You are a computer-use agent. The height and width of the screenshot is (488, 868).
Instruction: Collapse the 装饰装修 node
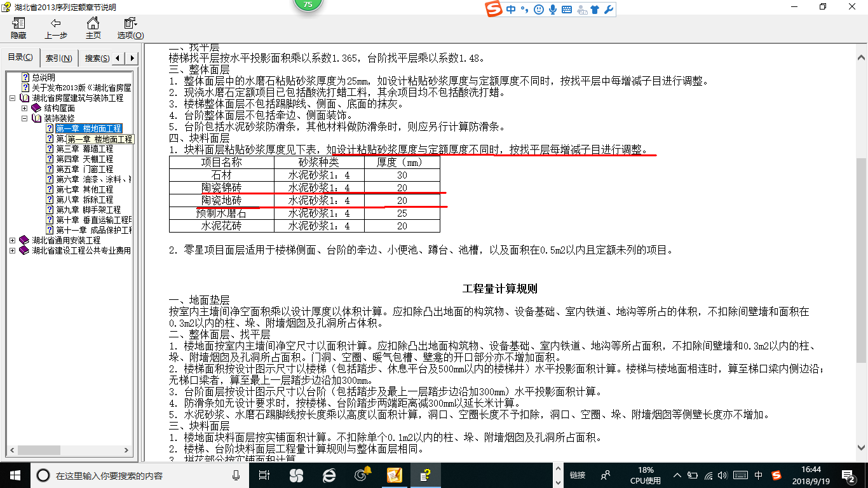[x=25, y=119]
